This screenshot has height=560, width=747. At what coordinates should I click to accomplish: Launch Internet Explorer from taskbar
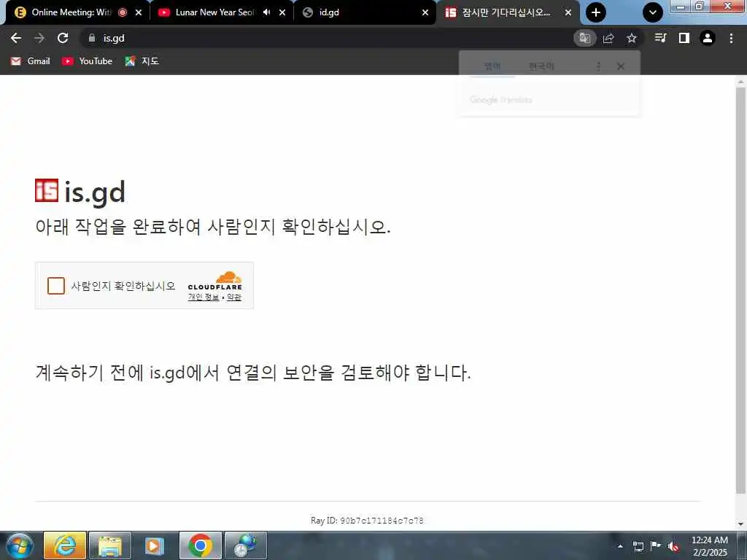65,545
